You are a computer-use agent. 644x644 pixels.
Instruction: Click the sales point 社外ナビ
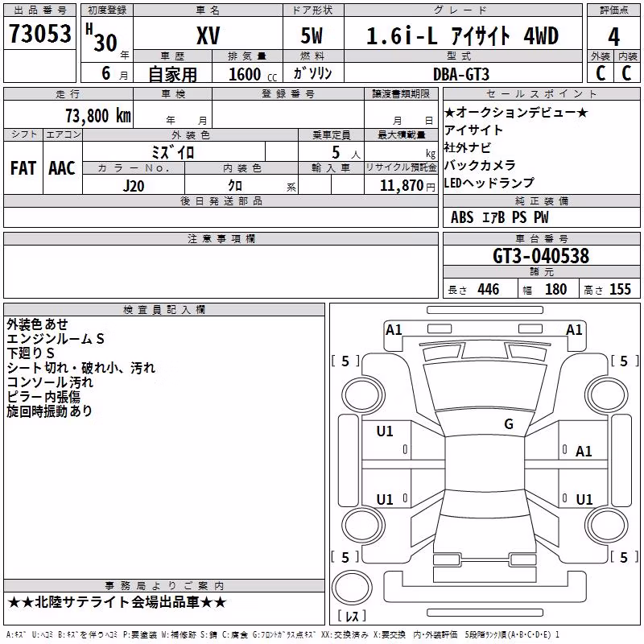click(468, 147)
